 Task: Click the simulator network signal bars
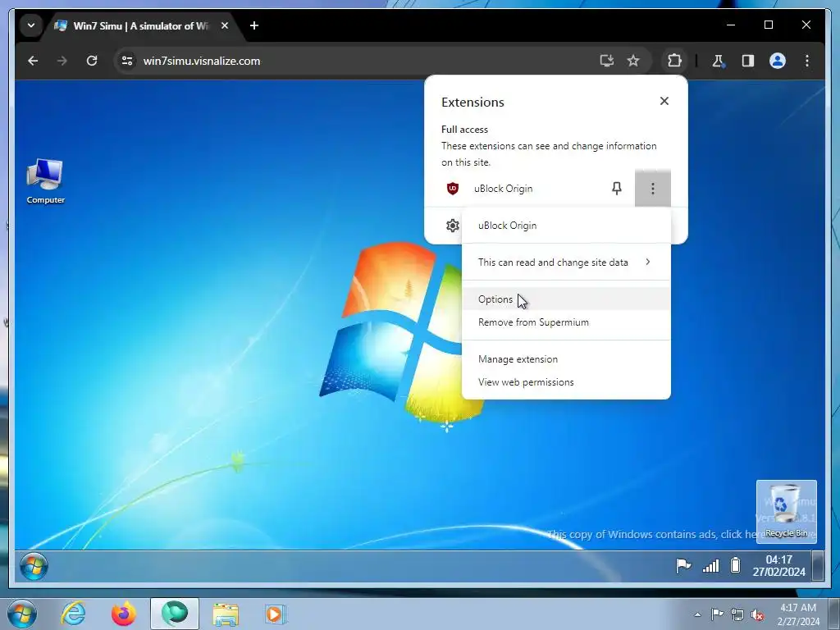(x=711, y=566)
